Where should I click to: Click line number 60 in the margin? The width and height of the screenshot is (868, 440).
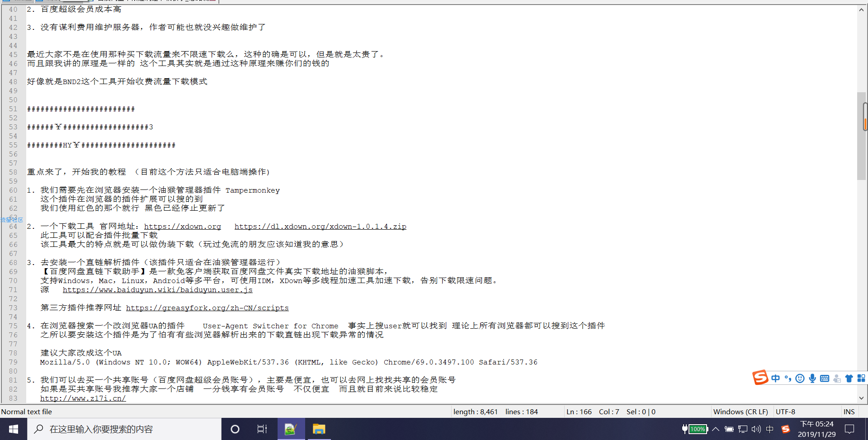[13, 190]
